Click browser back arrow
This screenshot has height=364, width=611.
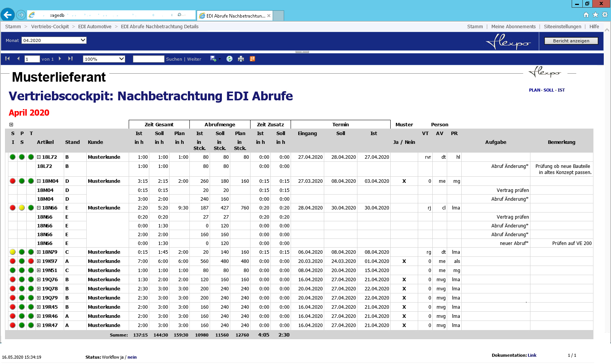[x=8, y=15]
